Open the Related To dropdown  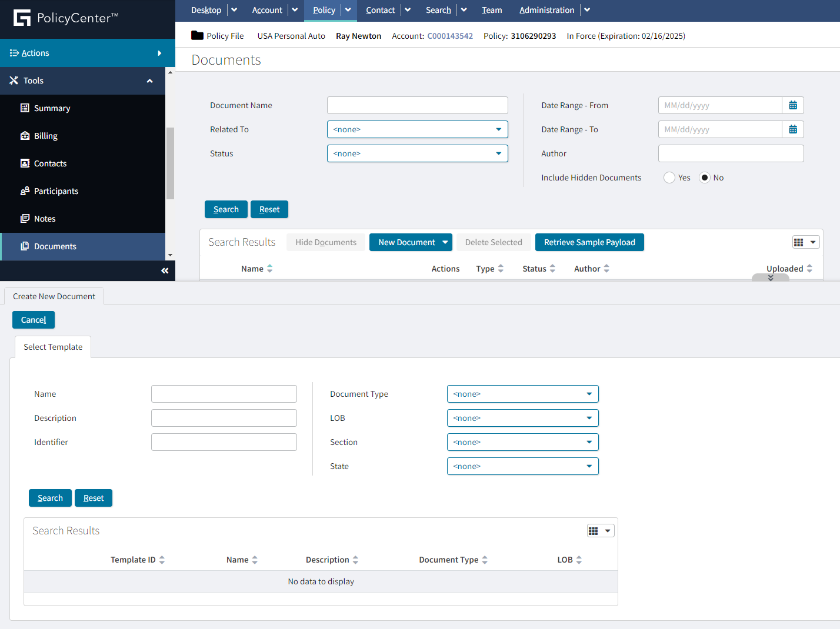pyautogui.click(x=417, y=129)
